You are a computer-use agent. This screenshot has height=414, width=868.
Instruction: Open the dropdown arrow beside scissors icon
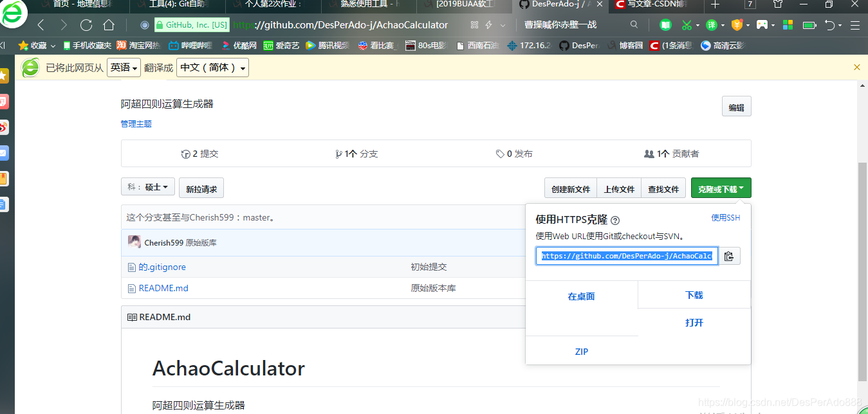click(697, 26)
